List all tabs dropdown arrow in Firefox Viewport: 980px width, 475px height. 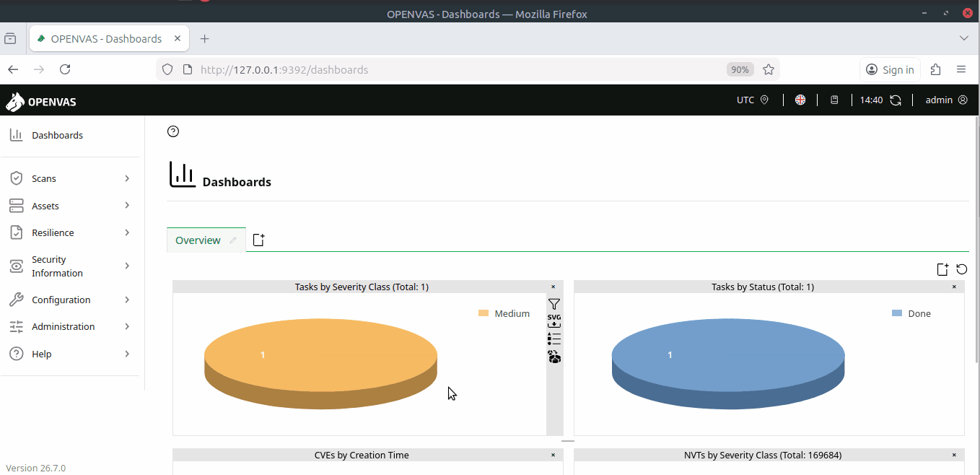click(964, 38)
